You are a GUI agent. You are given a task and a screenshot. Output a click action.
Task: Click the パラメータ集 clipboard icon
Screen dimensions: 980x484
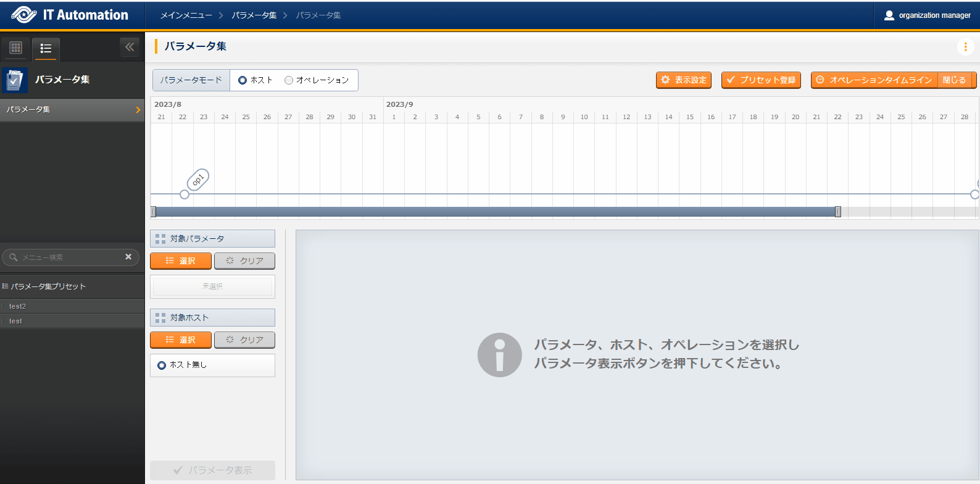pos(15,80)
